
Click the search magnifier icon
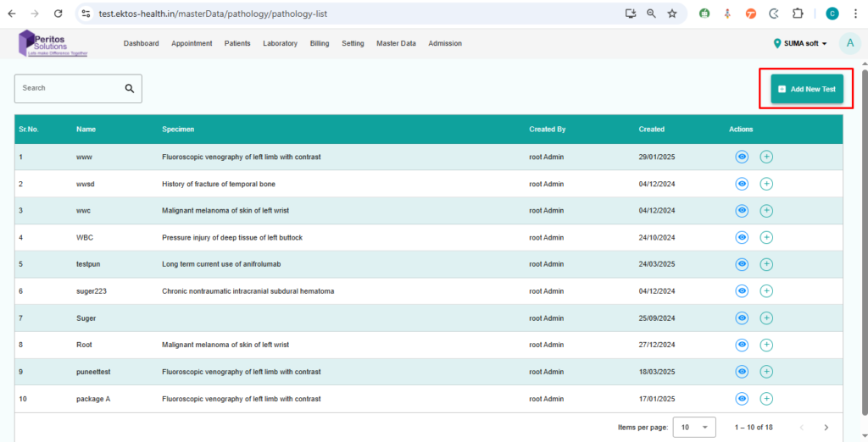(130, 88)
